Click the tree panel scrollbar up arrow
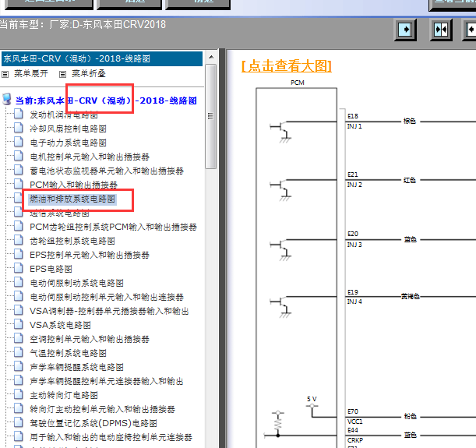This screenshot has height=448, width=476. [211, 57]
